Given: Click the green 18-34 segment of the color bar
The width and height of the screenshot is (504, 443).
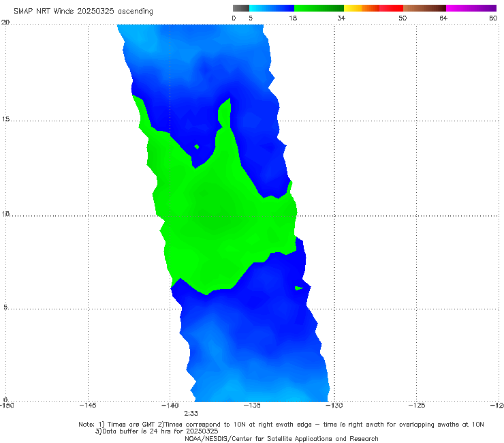Looking at the screenshot, I should click(x=319, y=8).
